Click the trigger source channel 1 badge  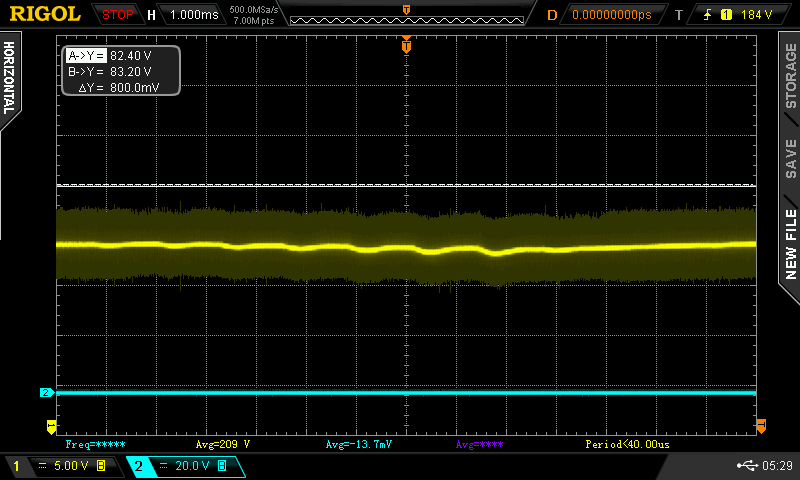(x=726, y=15)
